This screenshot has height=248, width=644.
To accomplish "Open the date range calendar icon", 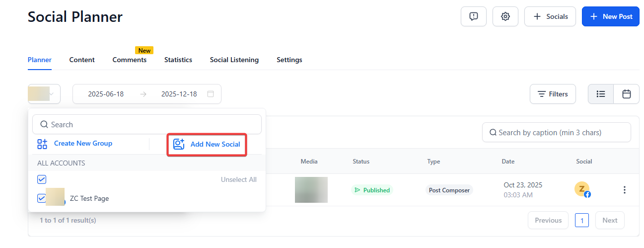I will [211, 94].
